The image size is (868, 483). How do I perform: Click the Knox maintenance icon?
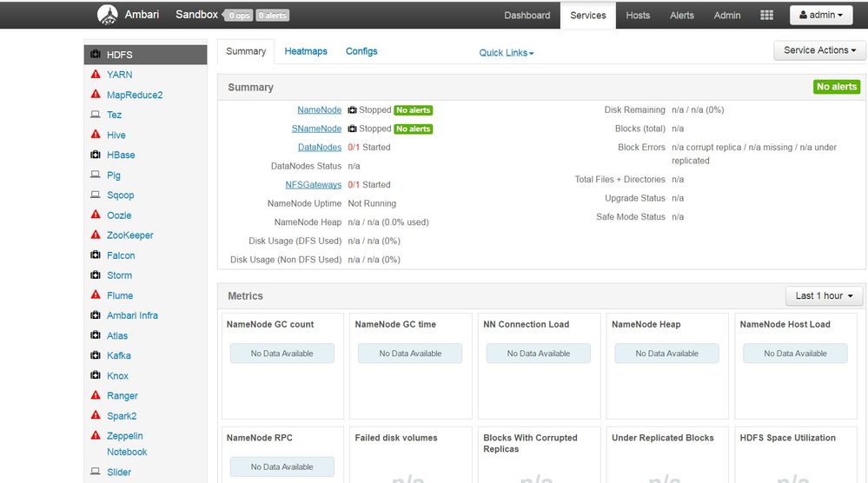click(x=96, y=375)
